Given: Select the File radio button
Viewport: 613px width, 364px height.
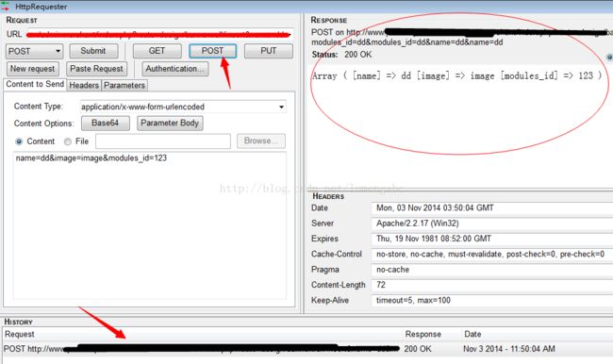Looking at the screenshot, I should point(68,141).
